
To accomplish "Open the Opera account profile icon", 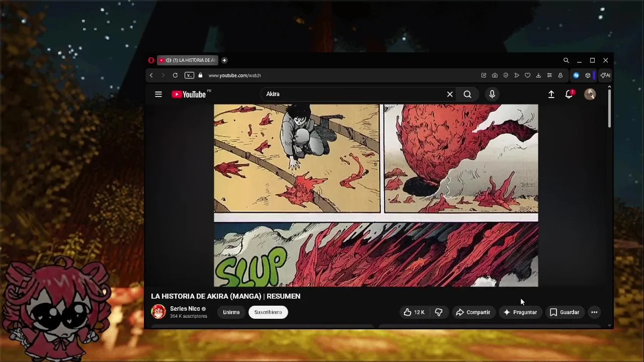I will (x=560, y=75).
